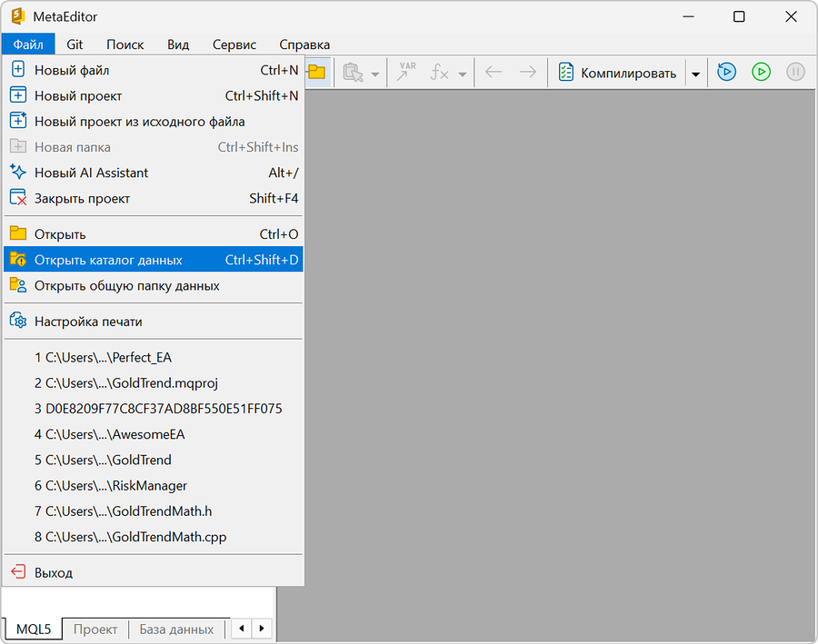This screenshot has height=644, width=818.
Task: Open recent file 4 AwesomeEA
Action: (154, 434)
